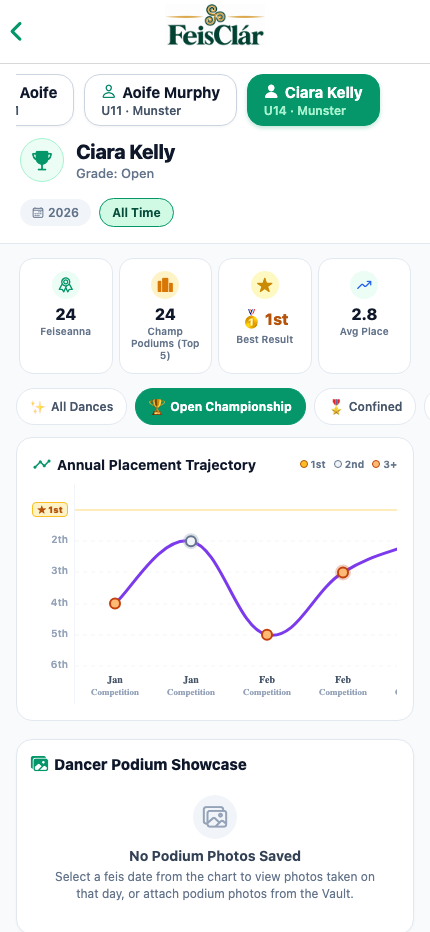Click the person icon on Ciara Kelly tab
Image resolution: width=430 pixels, height=932 pixels.
coord(271,92)
